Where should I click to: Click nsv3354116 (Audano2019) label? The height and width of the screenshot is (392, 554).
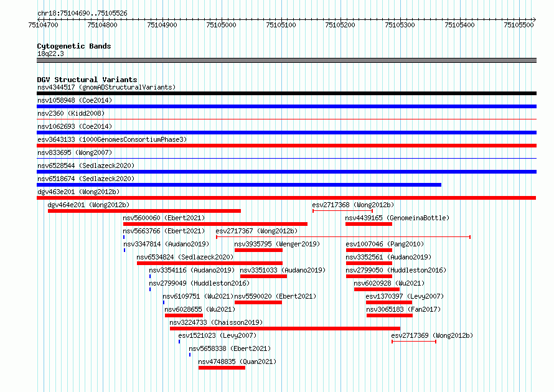tap(192, 270)
